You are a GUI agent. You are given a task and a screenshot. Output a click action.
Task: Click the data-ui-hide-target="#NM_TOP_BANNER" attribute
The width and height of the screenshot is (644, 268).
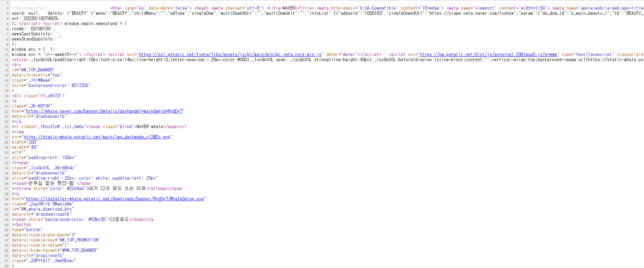(55, 250)
